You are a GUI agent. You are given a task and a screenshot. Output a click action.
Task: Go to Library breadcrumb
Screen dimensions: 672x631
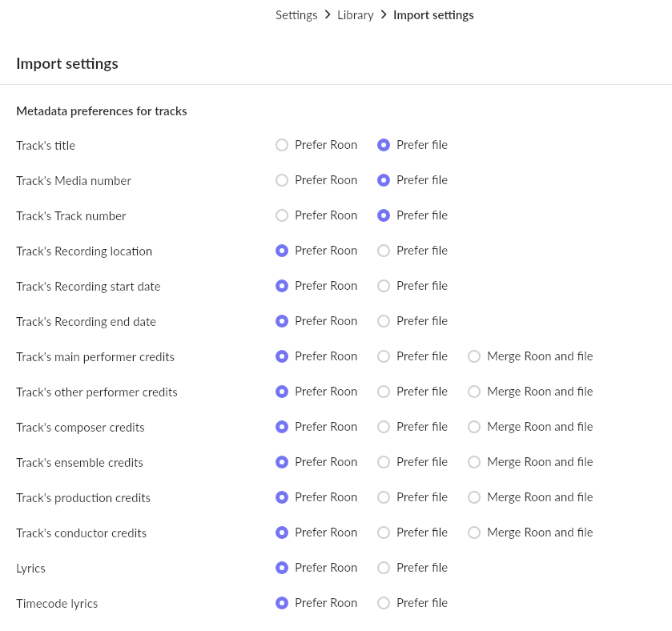point(355,15)
